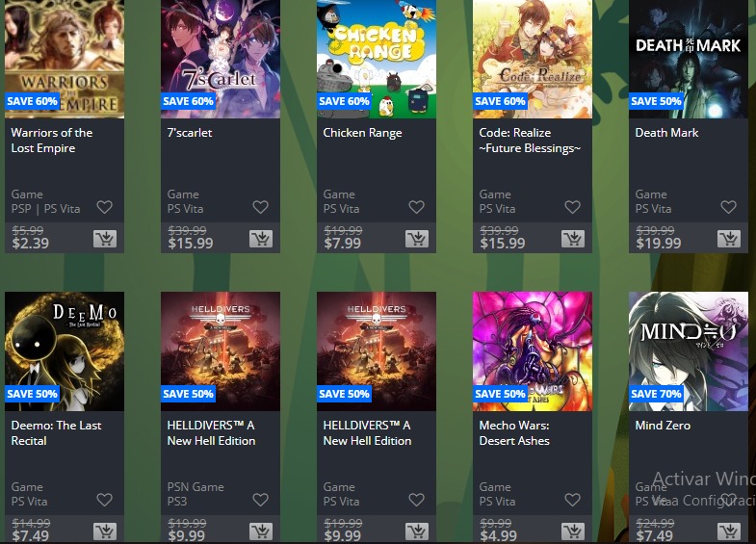Add Death Mark to shopping cart
Viewport: 756px width, 544px height.
pos(729,239)
